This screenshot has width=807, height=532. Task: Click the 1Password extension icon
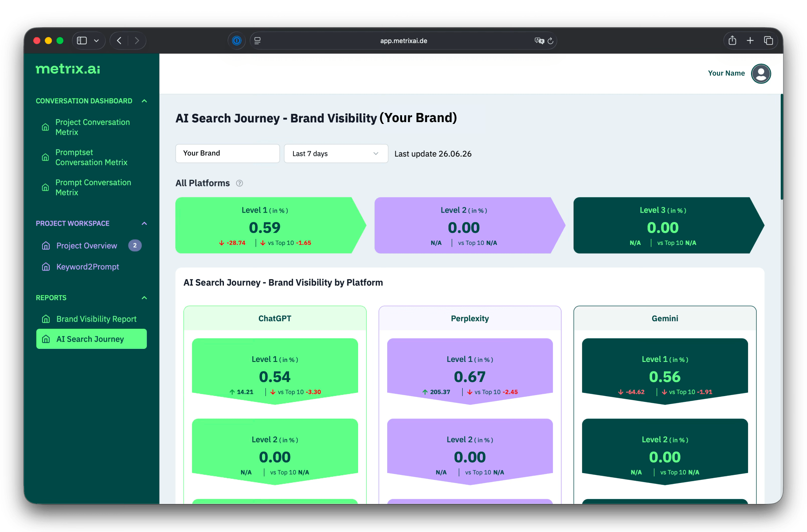[237, 41]
